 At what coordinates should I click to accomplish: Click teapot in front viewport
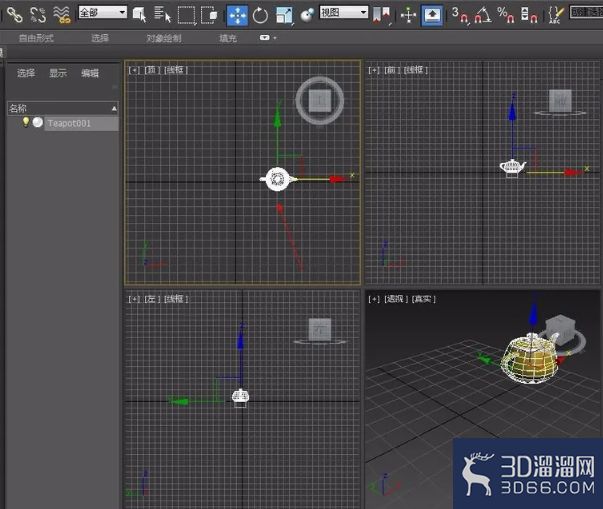tap(513, 168)
